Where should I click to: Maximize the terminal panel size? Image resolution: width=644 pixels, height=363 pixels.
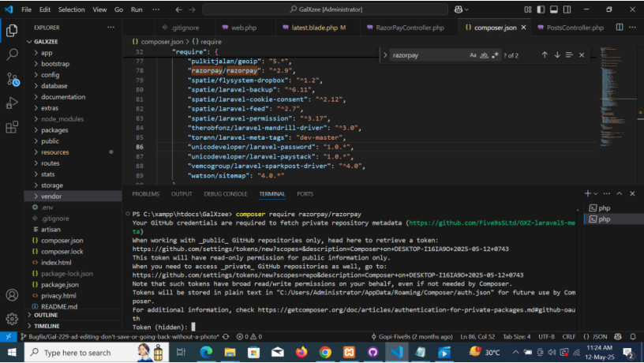point(620,193)
